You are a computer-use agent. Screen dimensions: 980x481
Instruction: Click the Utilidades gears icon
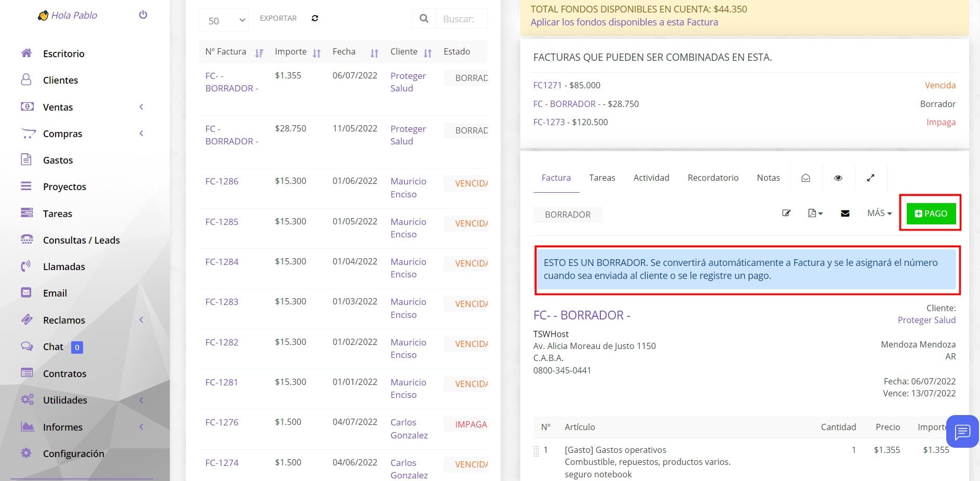27,399
